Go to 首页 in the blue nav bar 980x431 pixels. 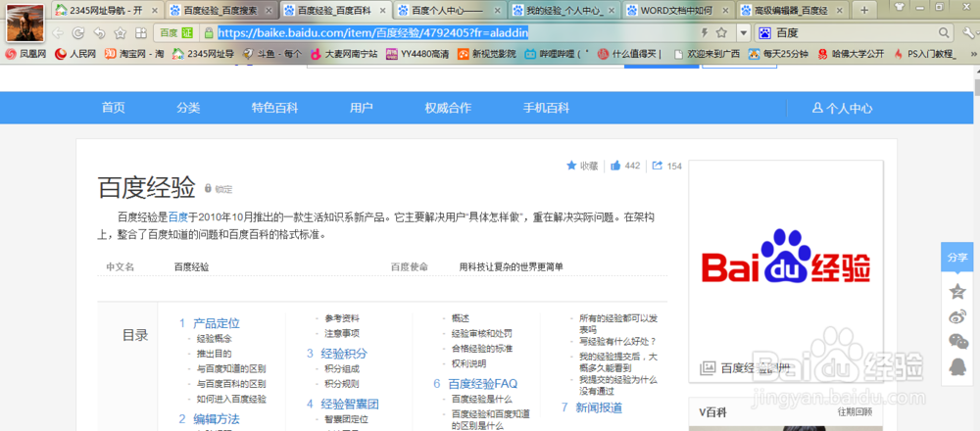(114, 108)
